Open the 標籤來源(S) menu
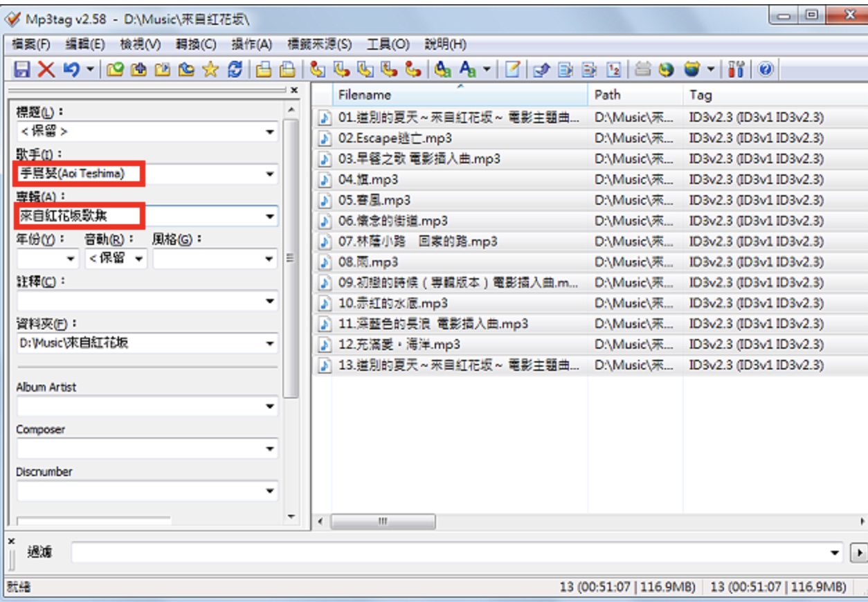Screen dimensions: 868x602 tap(319, 44)
